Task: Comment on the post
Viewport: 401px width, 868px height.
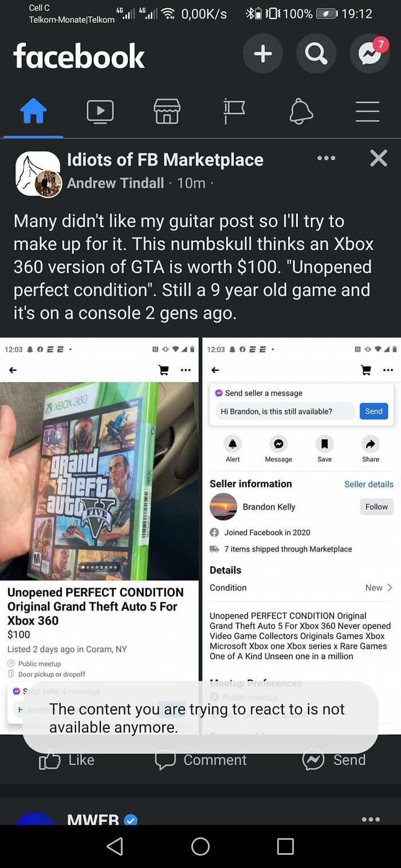Action: [x=200, y=760]
